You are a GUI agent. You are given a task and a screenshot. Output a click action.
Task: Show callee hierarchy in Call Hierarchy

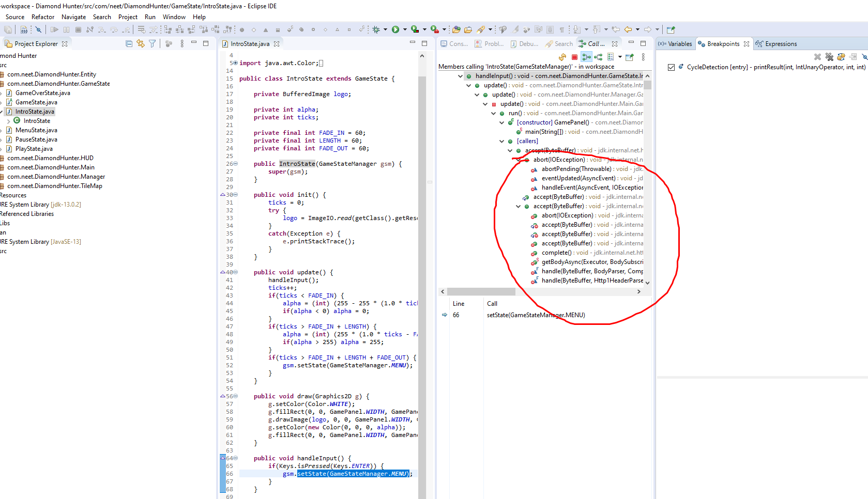[x=598, y=57]
